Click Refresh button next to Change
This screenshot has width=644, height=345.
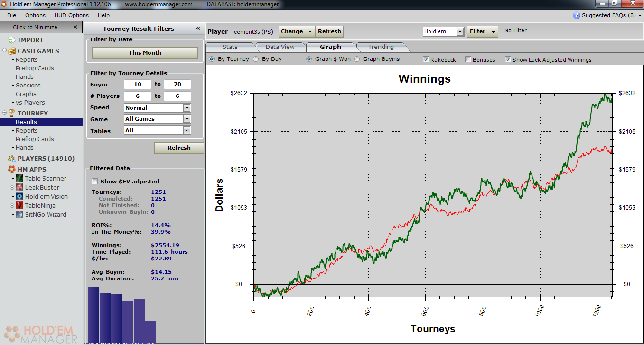[x=329, y=31]
